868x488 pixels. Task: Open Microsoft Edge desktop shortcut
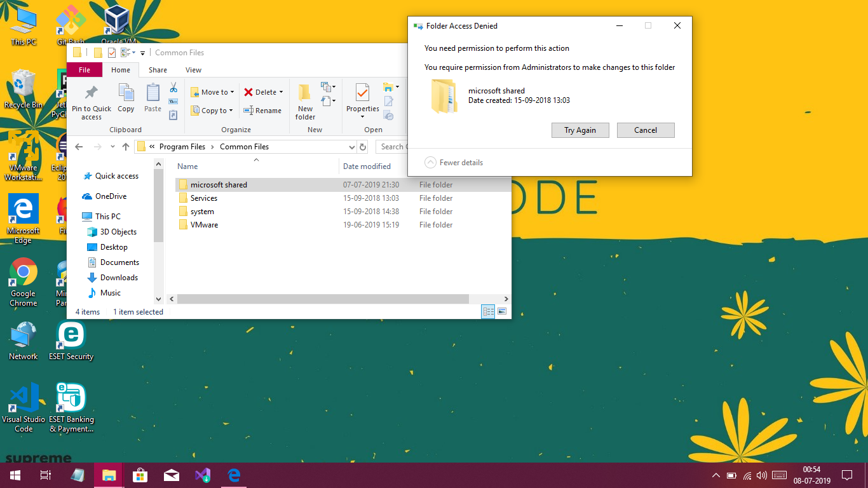[24, 219]
